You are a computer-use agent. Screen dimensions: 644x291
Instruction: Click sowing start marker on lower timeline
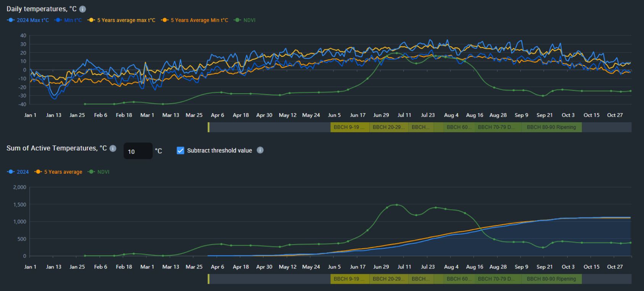pyautogui.click(x=209, y=279)
